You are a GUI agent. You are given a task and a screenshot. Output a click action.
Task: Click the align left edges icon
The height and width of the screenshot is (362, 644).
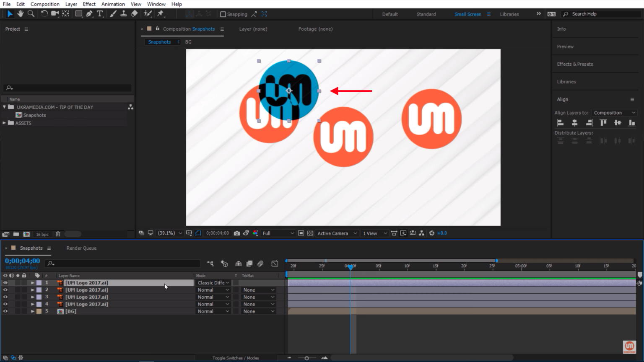point(560,123)
